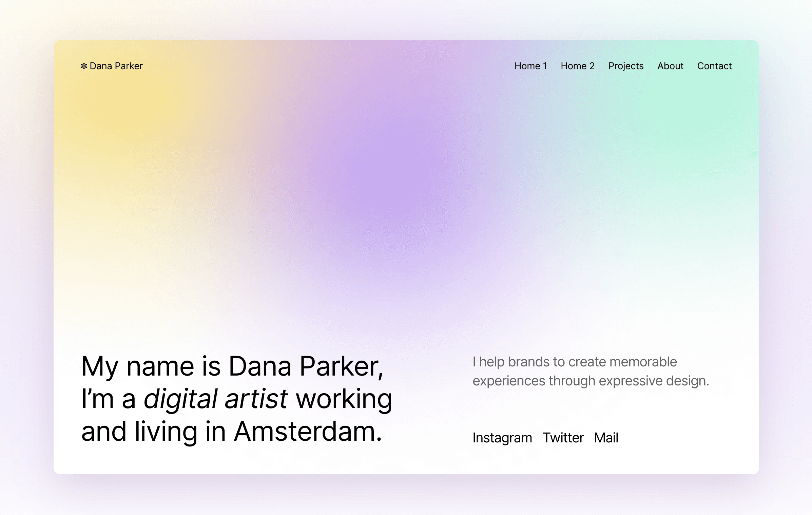The image size is (812, 515).
Task: Select the About navigation item
Action: (671, 66)
